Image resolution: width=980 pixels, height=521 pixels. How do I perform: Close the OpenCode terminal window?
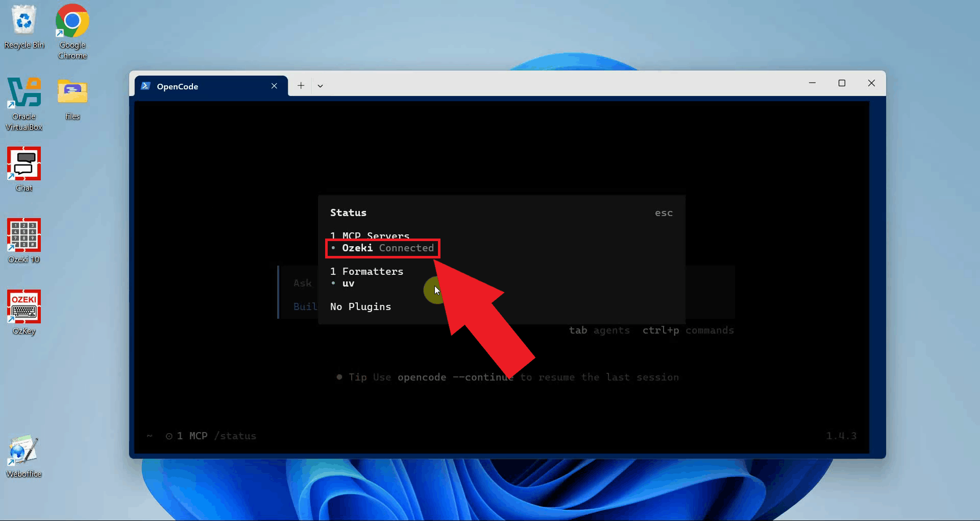pyautogui.click(x=871, y=83)
